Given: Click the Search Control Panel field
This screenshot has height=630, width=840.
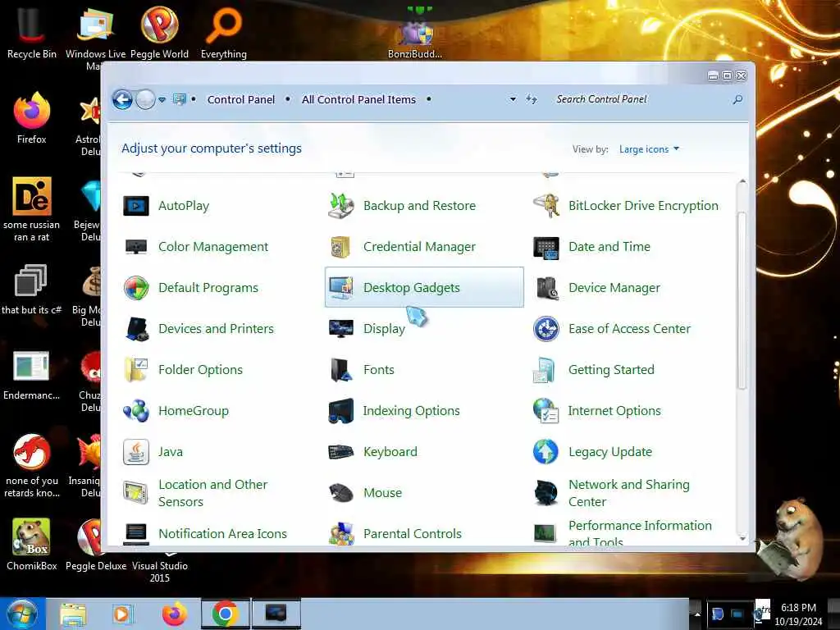Looking at the screenshot, I should pyautogui.click(x=640, y=99).
